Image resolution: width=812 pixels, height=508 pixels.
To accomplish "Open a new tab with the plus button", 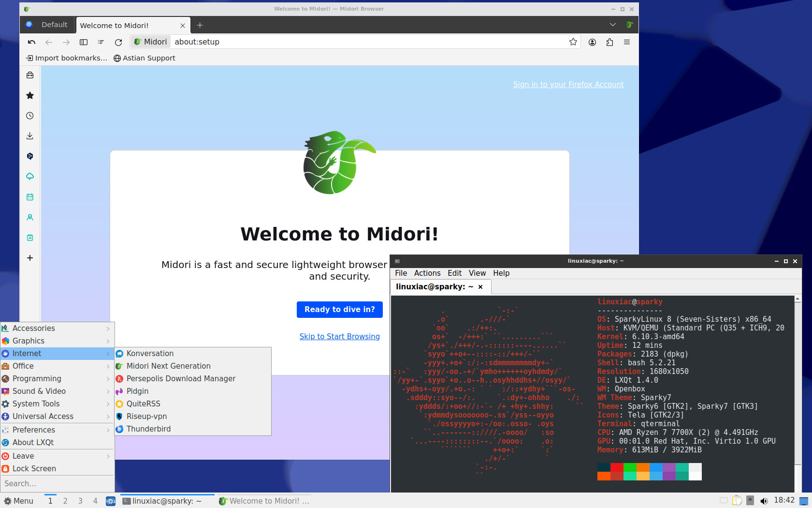I will tap(200, 25).
